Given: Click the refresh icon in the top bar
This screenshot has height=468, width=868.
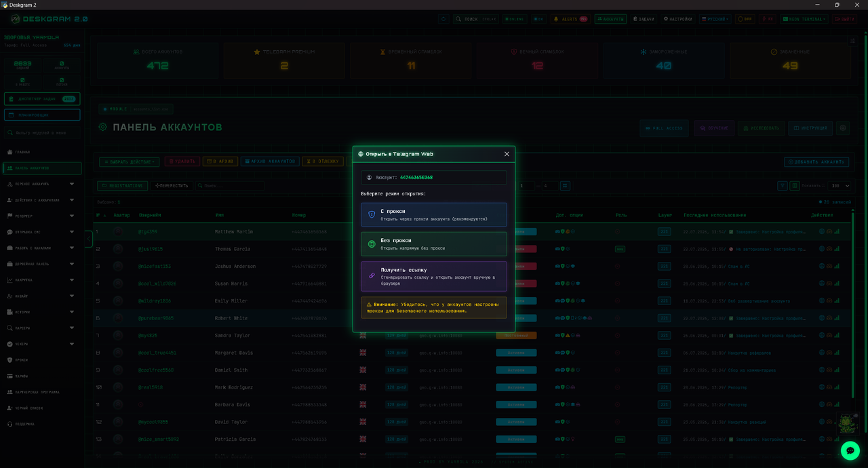Looking at the screenshot, I should (443, 19).
